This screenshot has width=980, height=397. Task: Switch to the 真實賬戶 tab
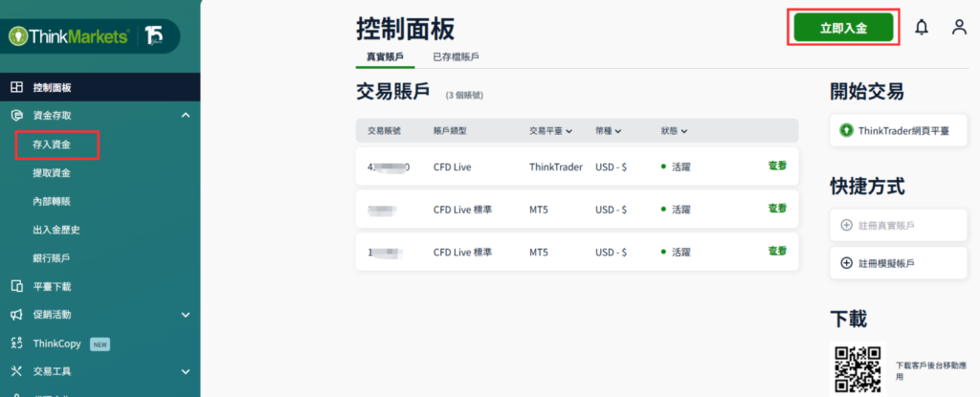[385, 56]
